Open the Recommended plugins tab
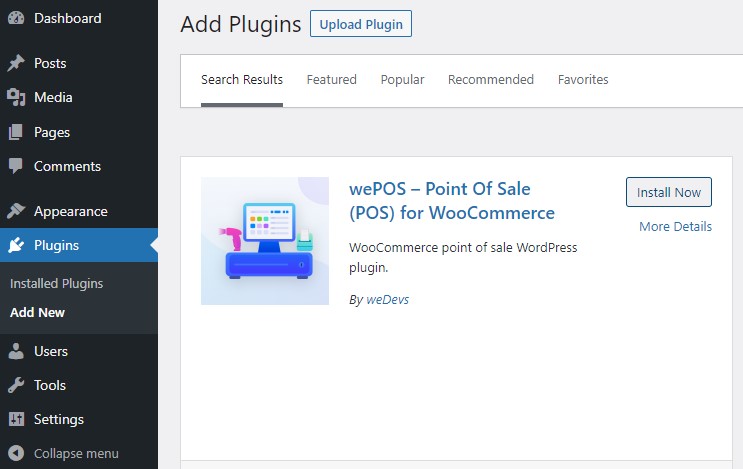743x469 pixels. click(490, 80)
